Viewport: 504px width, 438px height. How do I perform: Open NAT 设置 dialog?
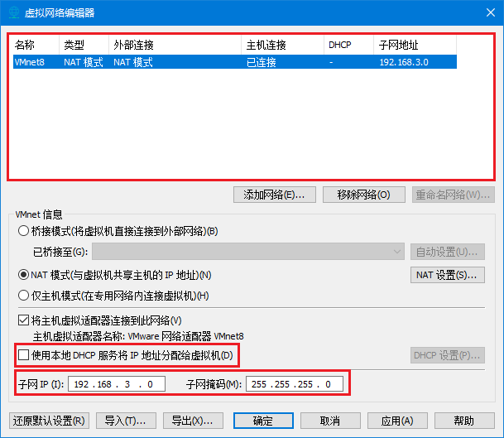click(x=447, y=274)
